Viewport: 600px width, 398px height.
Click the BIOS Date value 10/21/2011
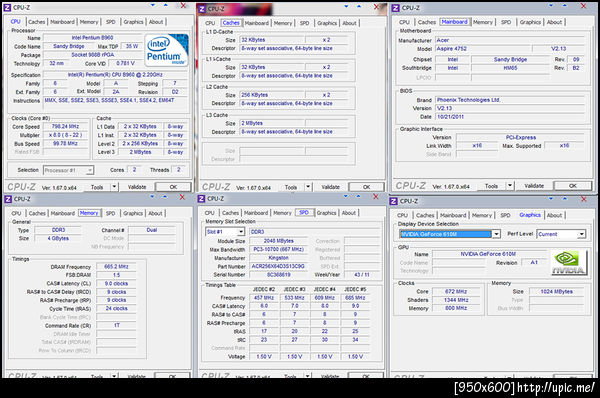point(510,117)
